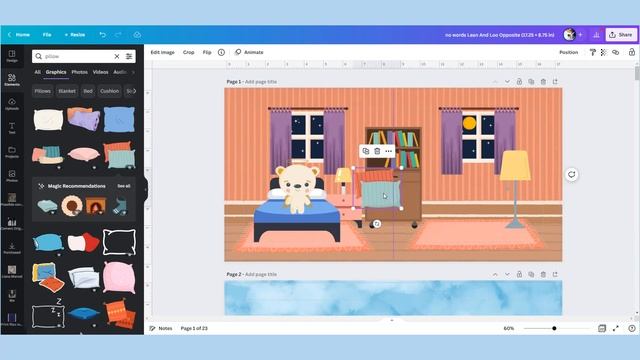Screen dimensions: 640x360
Task: Click the copy style paint roller icon
Action: pos(593,52)
